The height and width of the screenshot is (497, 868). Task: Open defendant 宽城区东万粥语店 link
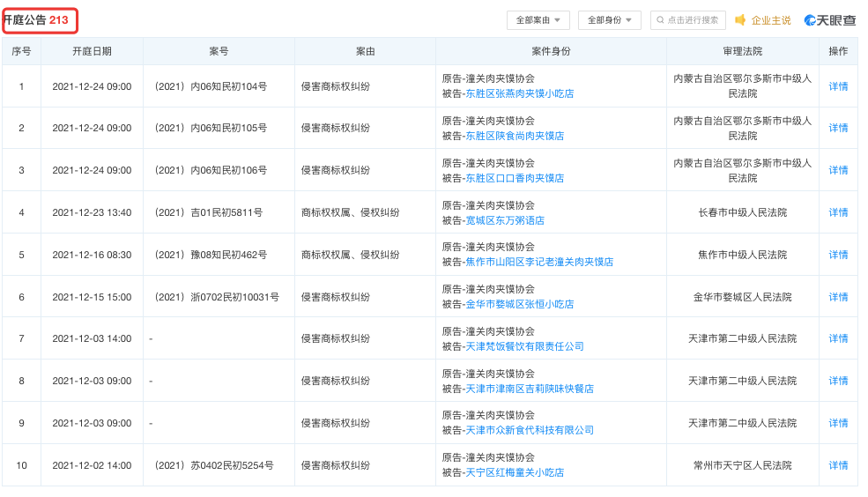tap(505, 220)
